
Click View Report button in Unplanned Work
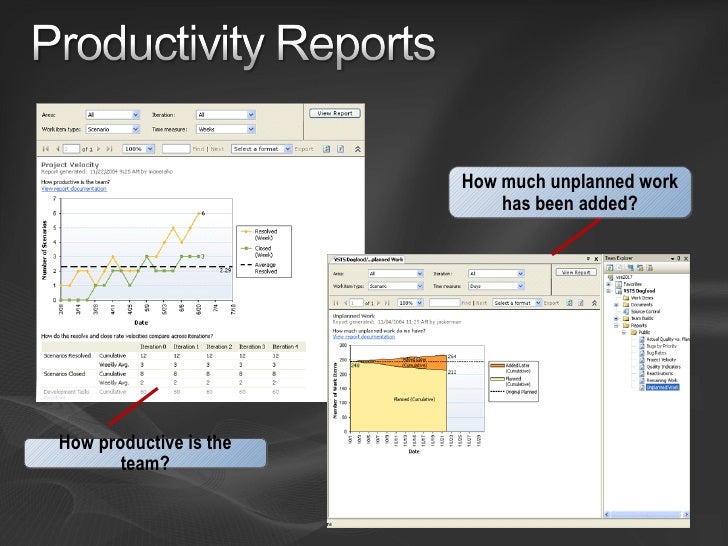pyautogui.click(x=576, y=273)
